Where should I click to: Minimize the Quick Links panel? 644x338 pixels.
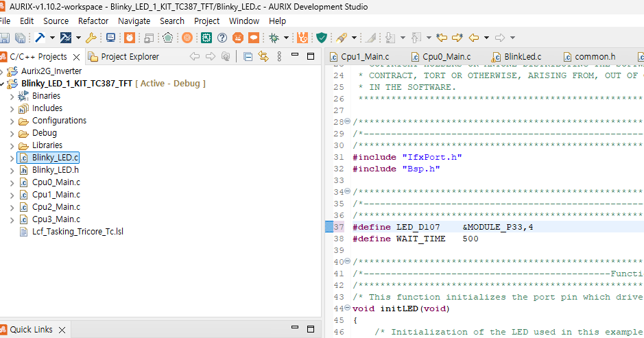[x=294, y=328]
